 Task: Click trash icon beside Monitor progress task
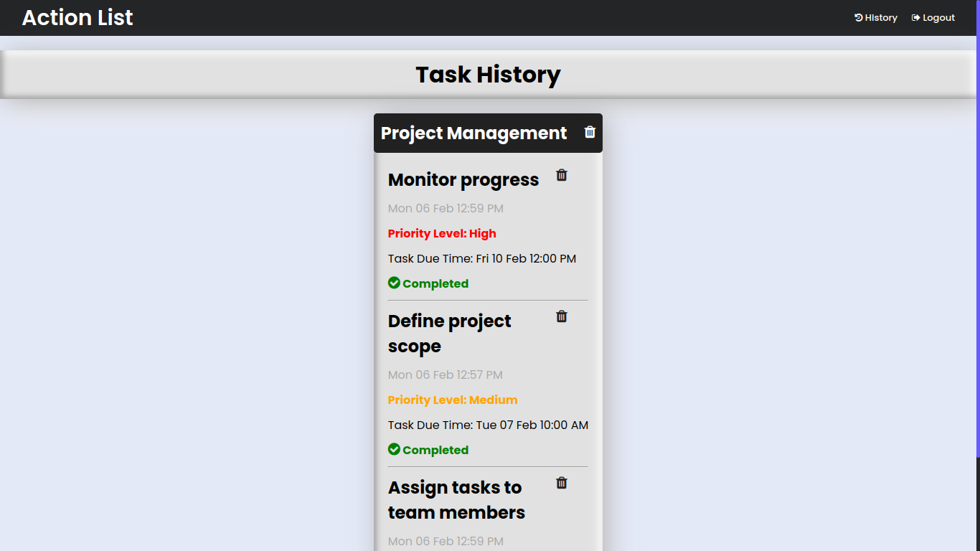tap(562, 175)
